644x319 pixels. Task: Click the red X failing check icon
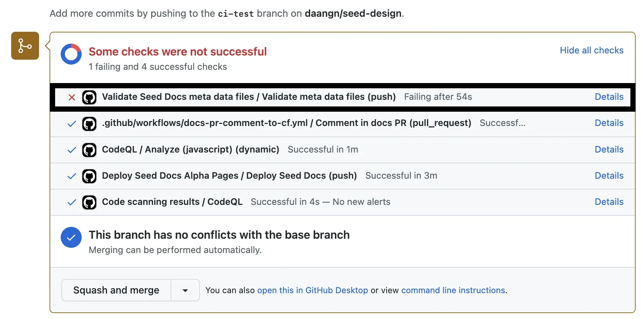pos(72,97)
